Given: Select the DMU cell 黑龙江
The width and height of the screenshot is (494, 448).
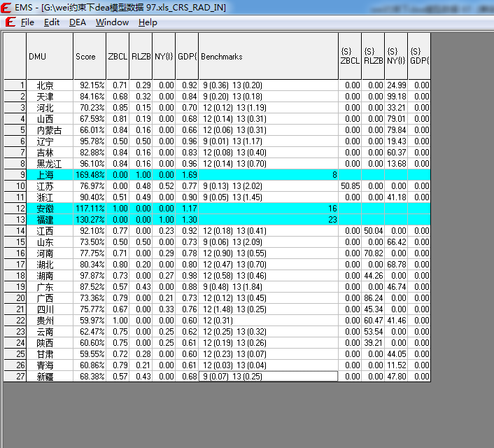Looking at the screenshot, I should click(x=50, y=164).
